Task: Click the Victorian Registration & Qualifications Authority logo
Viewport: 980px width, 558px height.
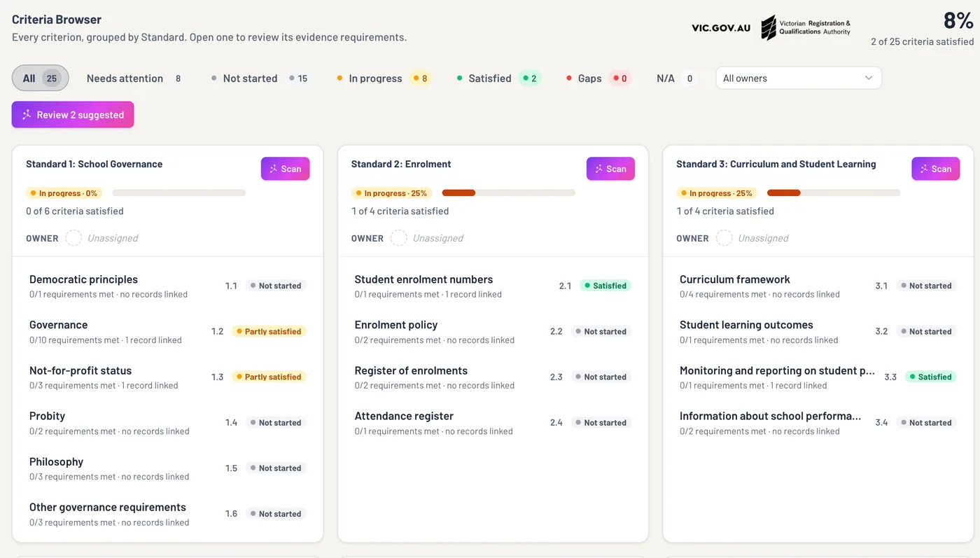Action: click(x=806, y=28)
